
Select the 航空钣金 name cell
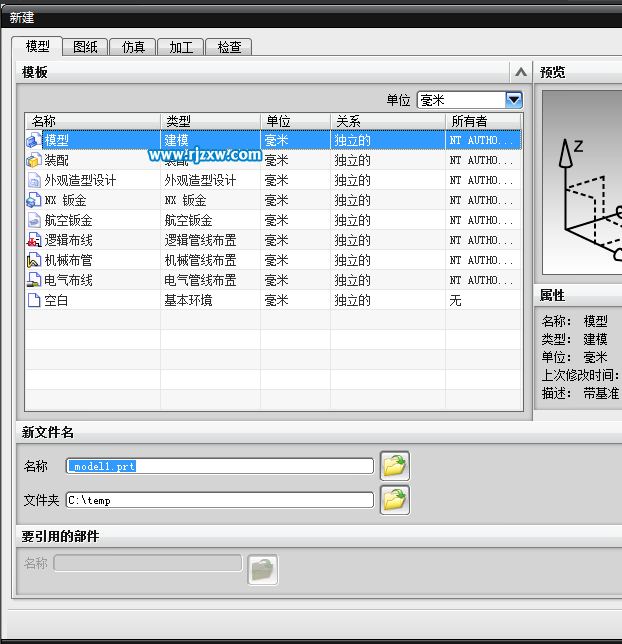click(68, 221)
